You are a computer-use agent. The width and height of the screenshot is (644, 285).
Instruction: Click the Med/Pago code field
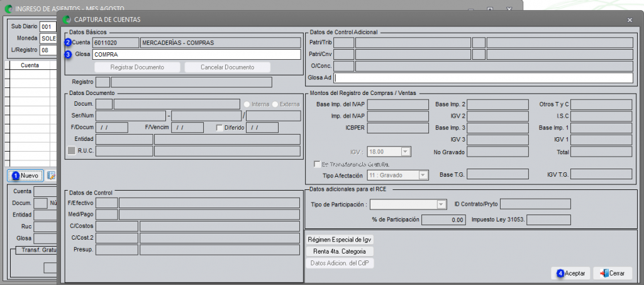pyautogui.click(x=107, y=215)
